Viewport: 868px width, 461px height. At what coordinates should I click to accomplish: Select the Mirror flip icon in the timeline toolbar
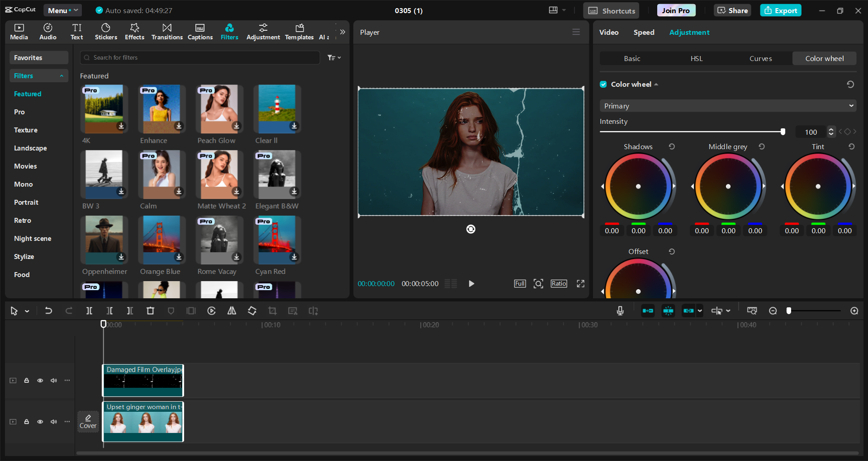point(232,311)
